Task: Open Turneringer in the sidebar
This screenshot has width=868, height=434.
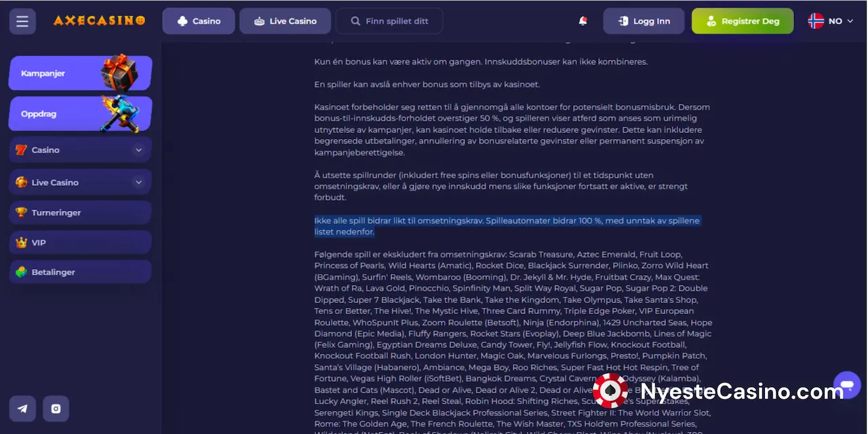Action: tap(80, 212)
